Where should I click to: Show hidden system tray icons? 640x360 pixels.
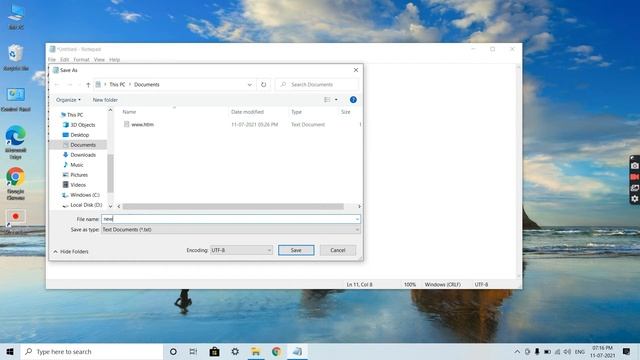coord(517,351)
